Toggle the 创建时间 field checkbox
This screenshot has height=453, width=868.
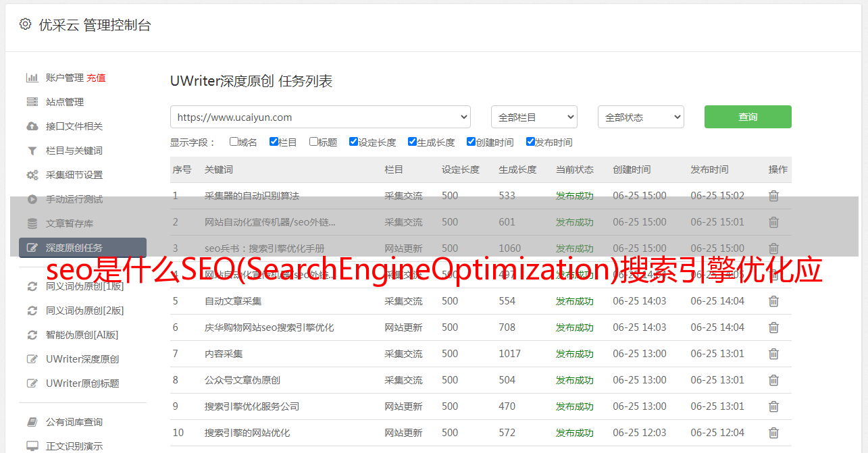click(471, 142)
